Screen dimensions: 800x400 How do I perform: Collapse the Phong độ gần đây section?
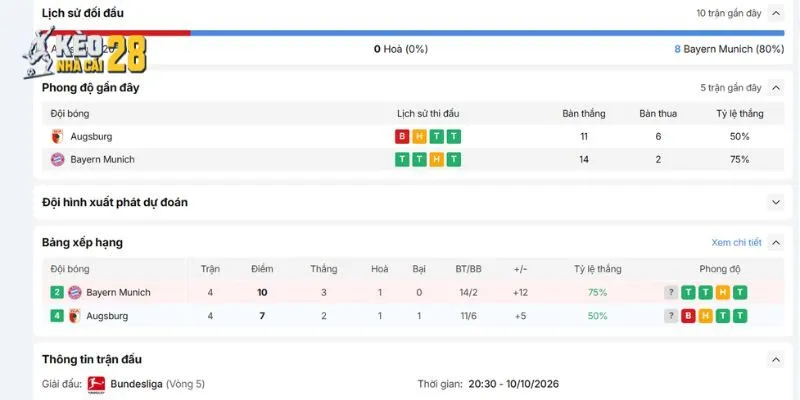coord(776,88)
